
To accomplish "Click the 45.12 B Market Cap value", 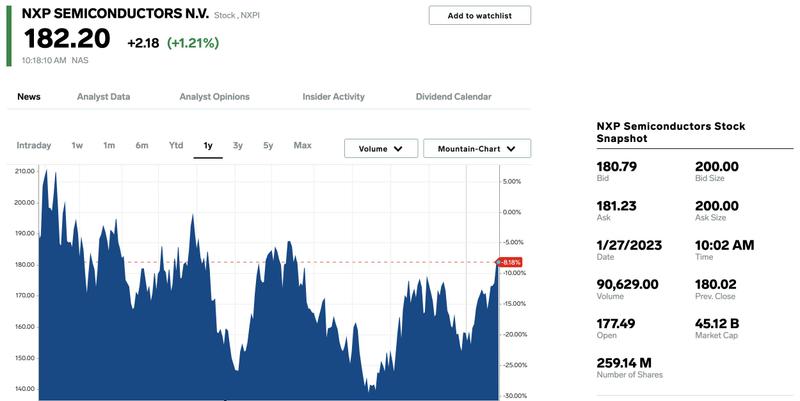I will coord(717,323).
